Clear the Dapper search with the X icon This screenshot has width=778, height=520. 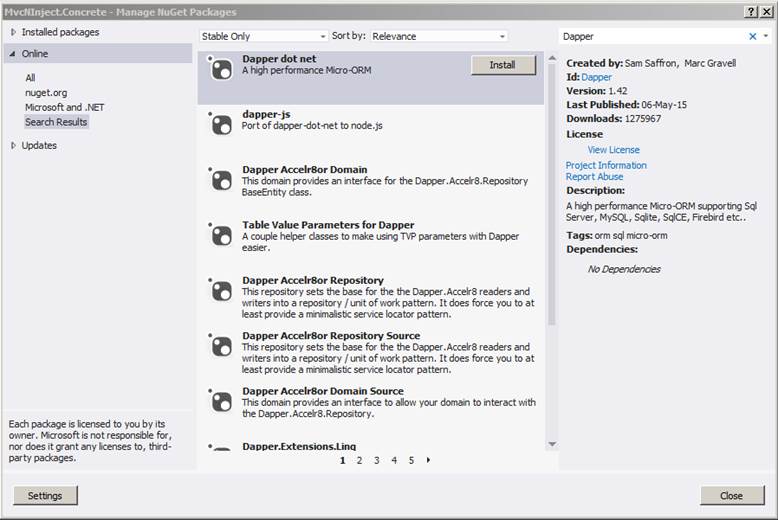(x=753, y=36)
